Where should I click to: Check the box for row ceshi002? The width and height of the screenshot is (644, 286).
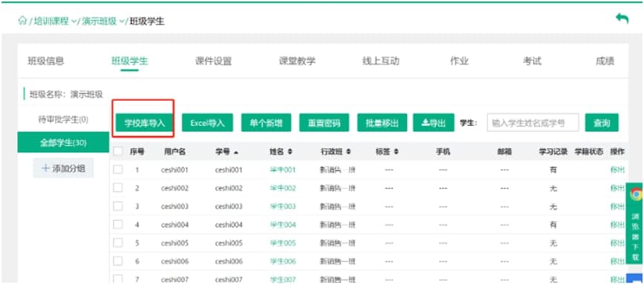(118, 188)
